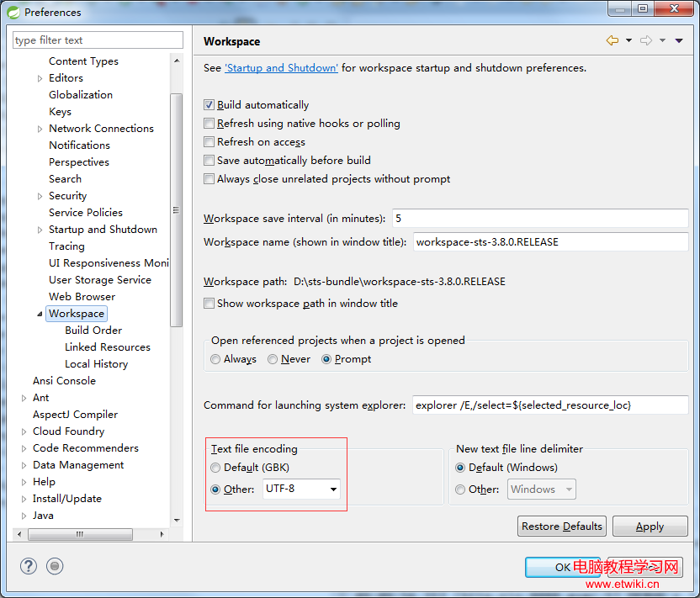
Task: Check Always close unrelated projects without prompt
Action: tap(209, 179)
